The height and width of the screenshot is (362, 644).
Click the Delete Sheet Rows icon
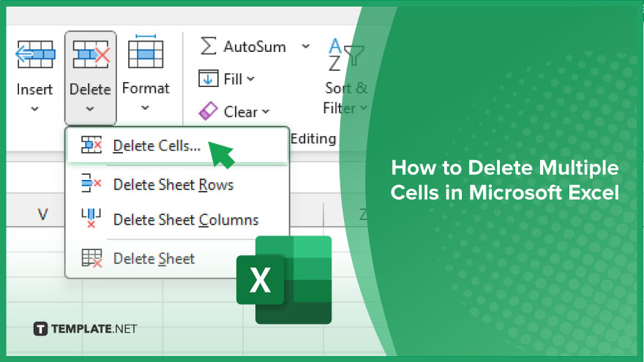click(x=91, y=184)
